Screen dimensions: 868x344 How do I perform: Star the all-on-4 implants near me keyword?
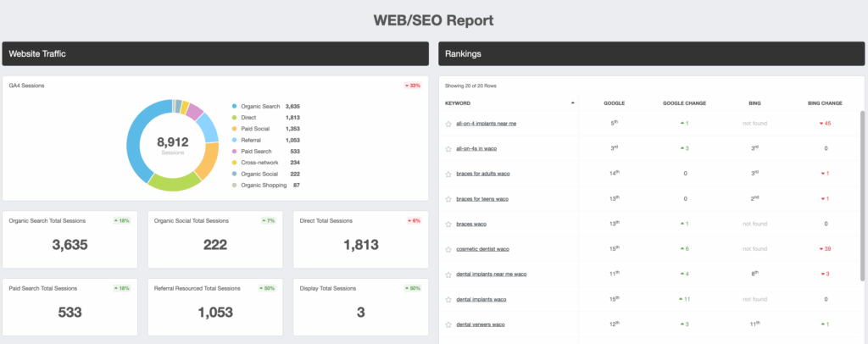[448, 124]
